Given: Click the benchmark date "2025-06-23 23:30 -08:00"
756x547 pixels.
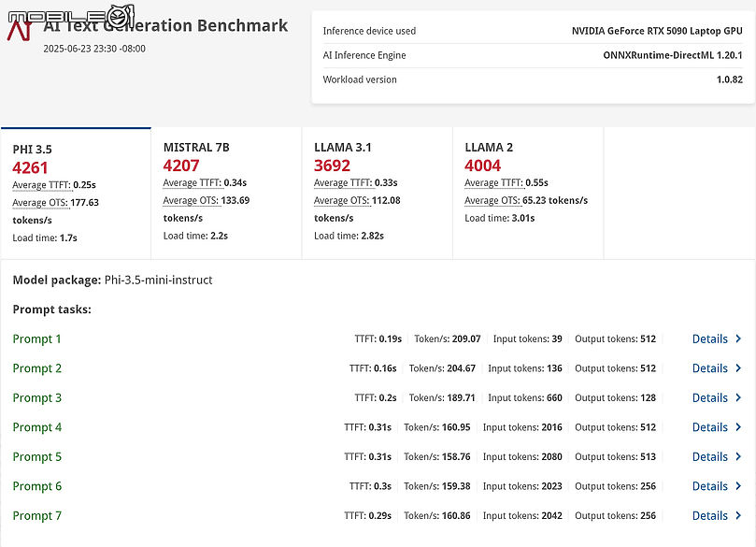Looking at the screenshot, I should 94,49.
